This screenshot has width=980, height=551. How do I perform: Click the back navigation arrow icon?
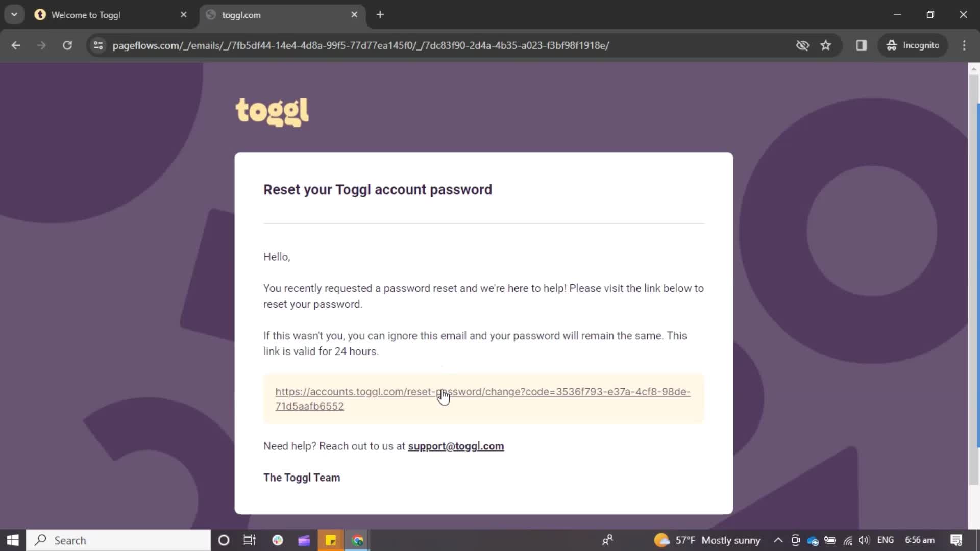click(x=15, y=45)
